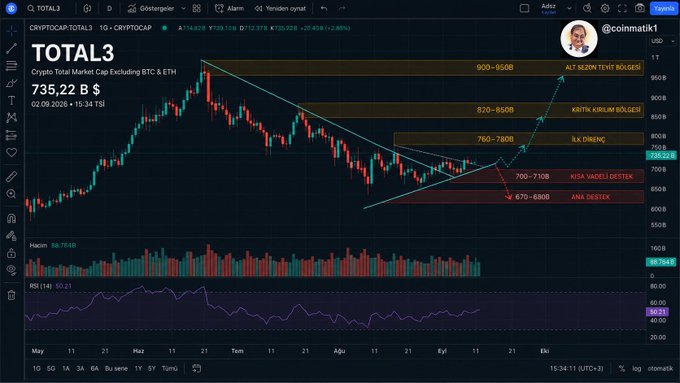This screenshot has width=680, height=383.
Task: Toggle magnet mode snapping
Action: [x=11, y=218]
